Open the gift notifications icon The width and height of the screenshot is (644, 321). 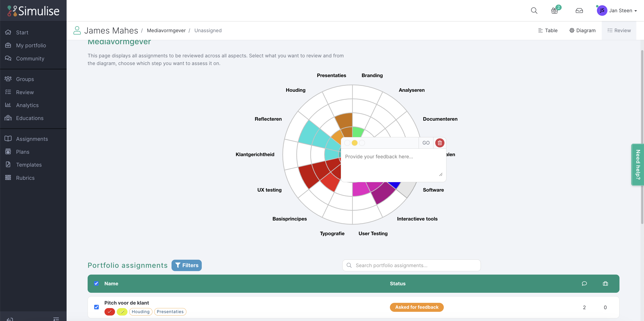click(x=554, y=11)
